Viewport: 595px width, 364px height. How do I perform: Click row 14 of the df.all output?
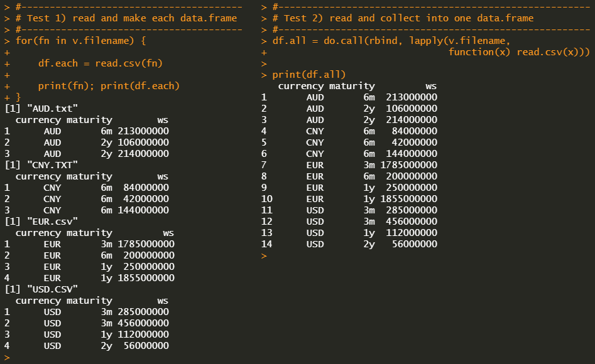349,244
